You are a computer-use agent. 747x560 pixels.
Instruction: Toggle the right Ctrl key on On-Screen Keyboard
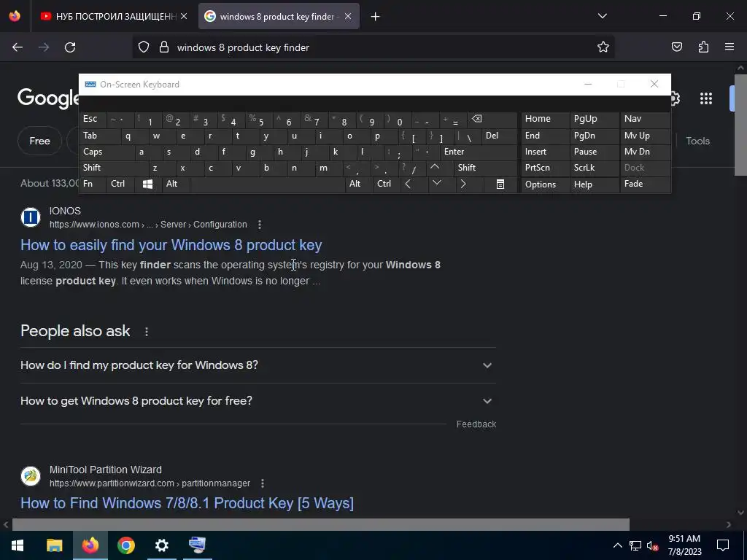[387, 184]
